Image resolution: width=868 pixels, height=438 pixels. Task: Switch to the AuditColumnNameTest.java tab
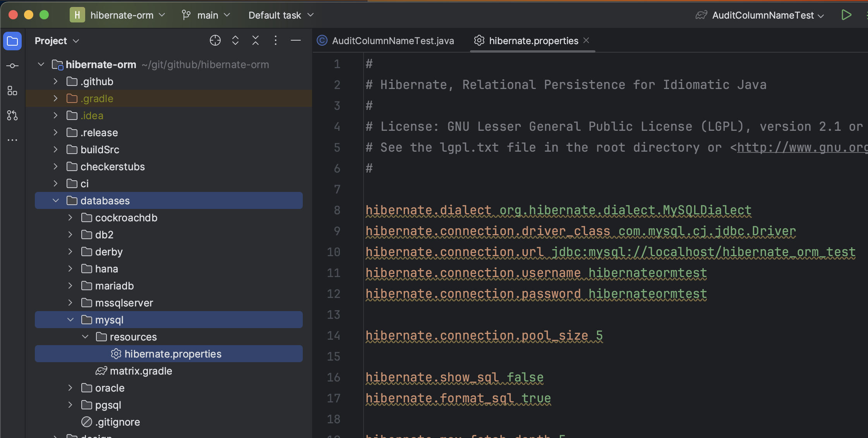click(393, 41)
